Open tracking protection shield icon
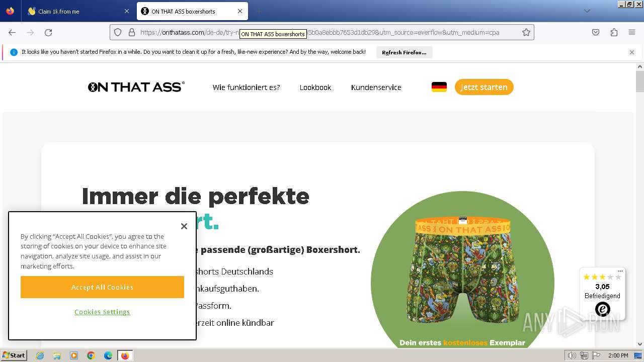Image resolution: width=644 pixels, height=362 pixels. (118, 32)
